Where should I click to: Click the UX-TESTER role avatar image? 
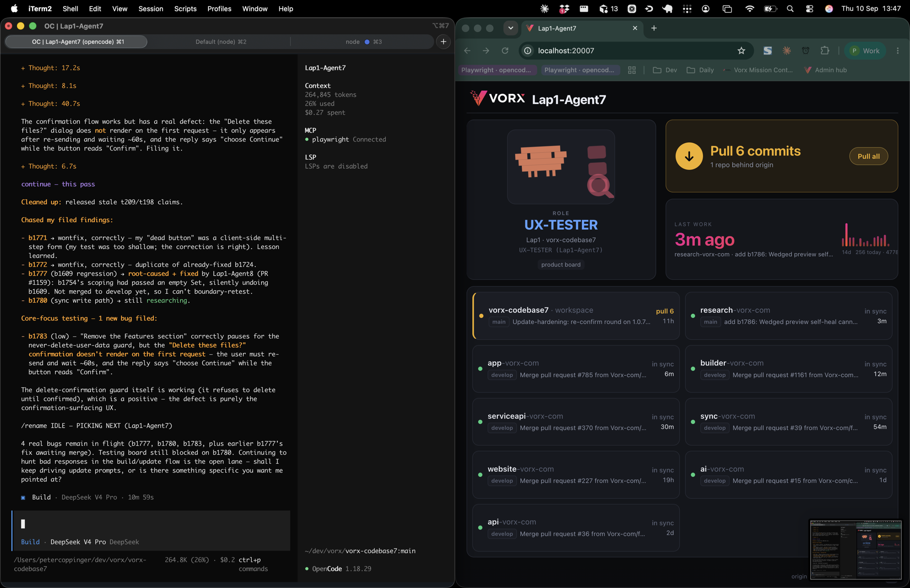[x=561, y=167]
